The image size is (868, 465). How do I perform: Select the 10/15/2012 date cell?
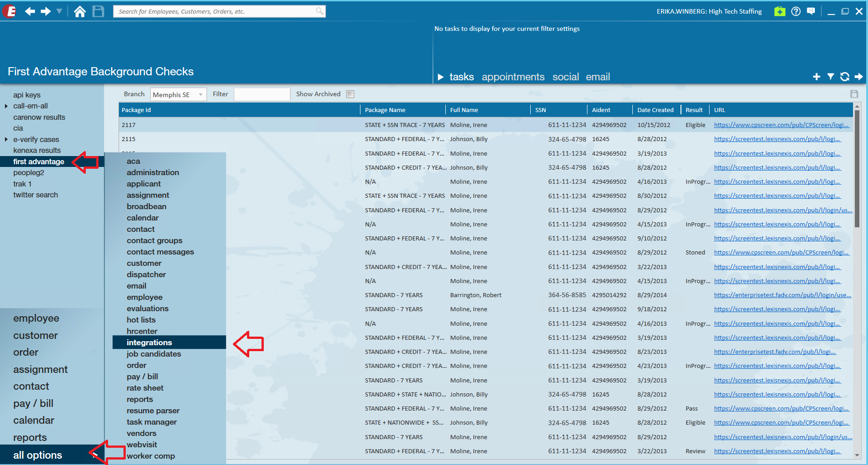[x=654, y=125]
